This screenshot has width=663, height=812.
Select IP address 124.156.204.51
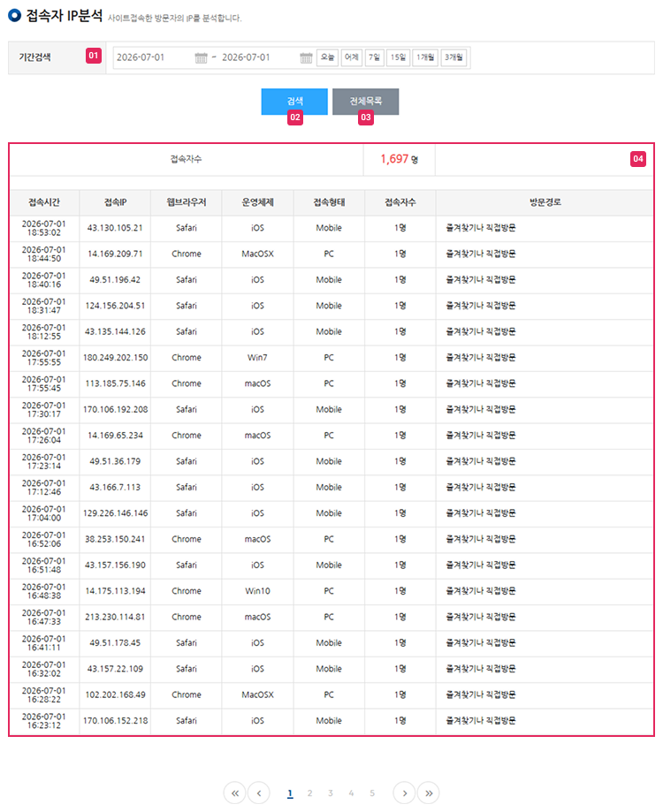click(115, 306)
